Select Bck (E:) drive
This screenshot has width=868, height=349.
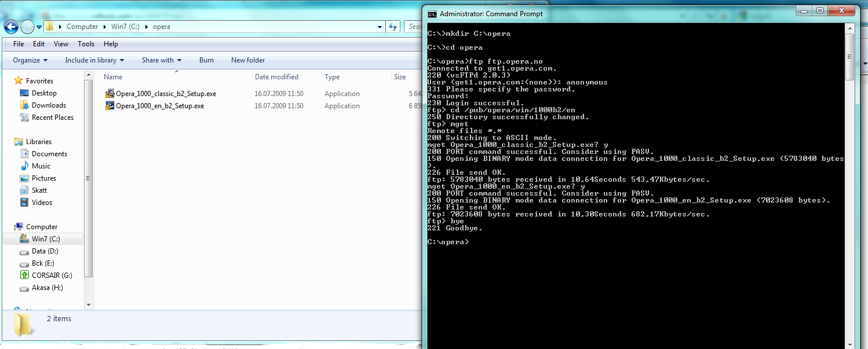coord(43,263)
